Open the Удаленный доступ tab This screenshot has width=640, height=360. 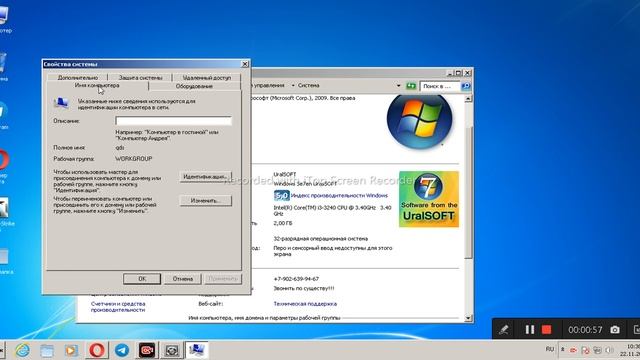pos(207,77)
